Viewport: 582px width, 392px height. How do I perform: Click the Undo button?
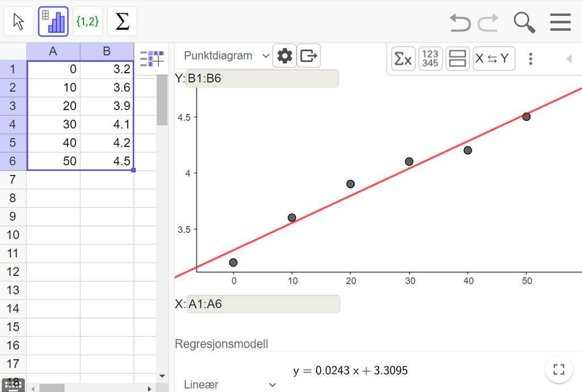coord(460,22)
